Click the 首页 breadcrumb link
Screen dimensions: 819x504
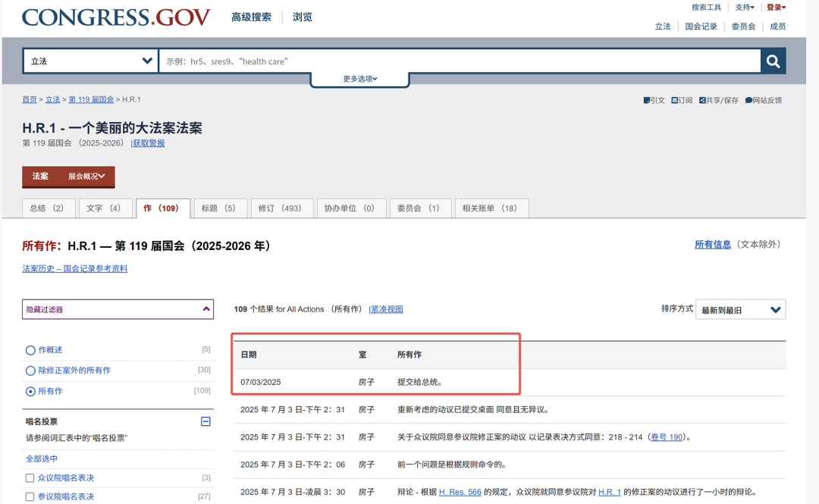point(30,99)
